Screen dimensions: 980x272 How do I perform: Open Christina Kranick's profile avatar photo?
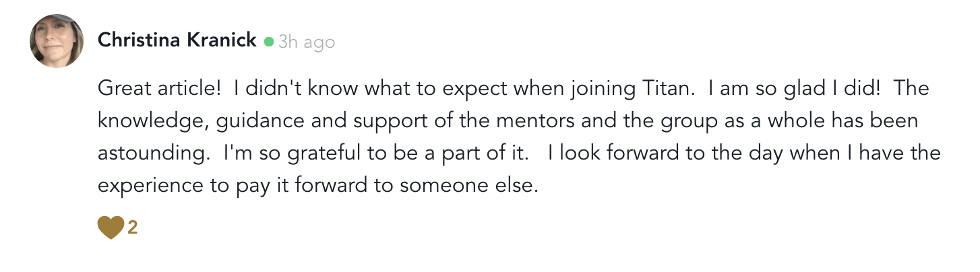tap(57, 41)
